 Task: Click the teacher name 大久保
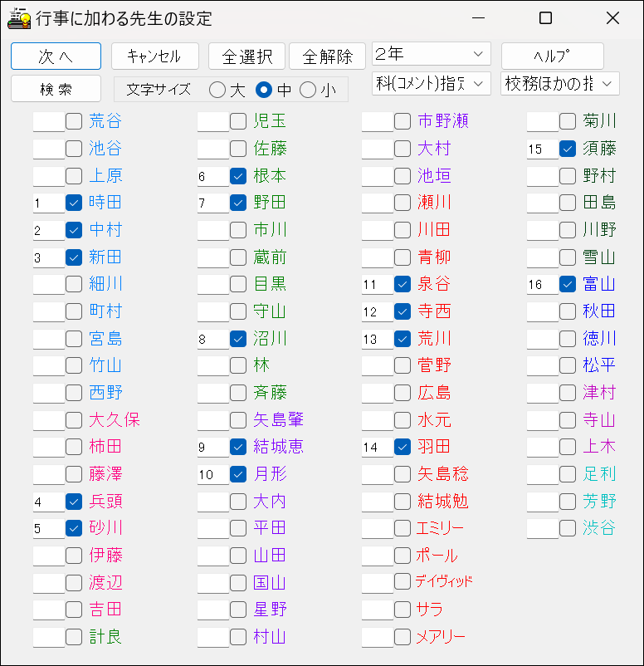[115, 420]
